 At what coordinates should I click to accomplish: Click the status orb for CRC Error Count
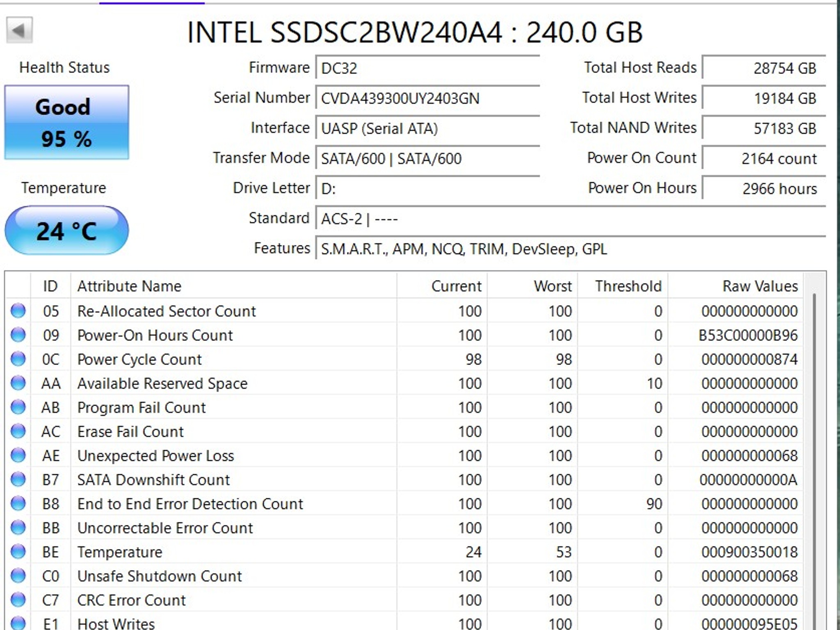tap(18, 600)
